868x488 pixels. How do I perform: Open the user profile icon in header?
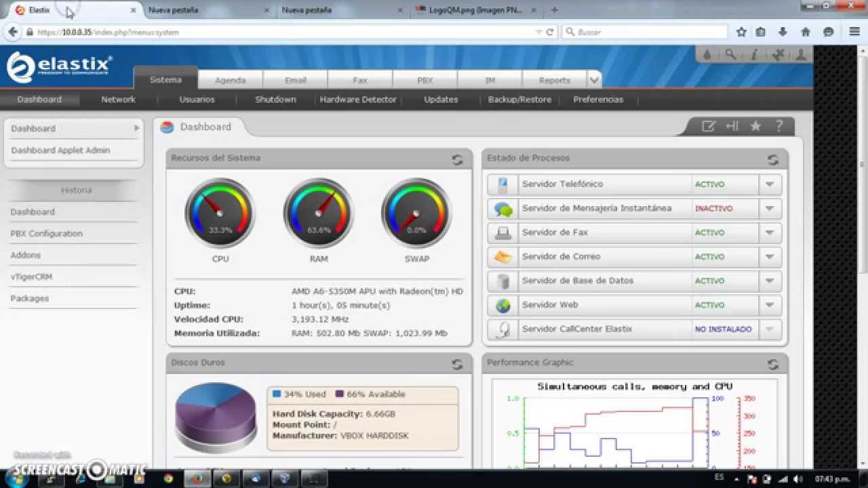(801, 56)
